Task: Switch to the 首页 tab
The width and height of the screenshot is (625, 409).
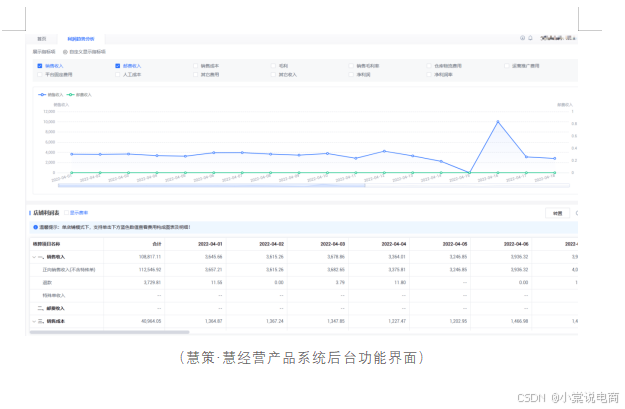Action: click(x=42, y=39)
